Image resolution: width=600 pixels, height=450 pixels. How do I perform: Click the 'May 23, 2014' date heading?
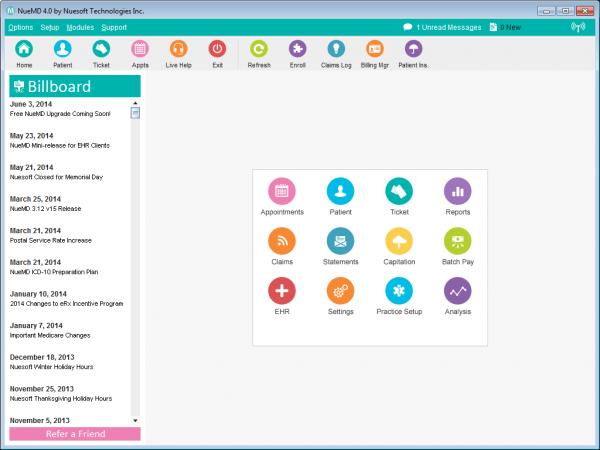tap(31, 136)
